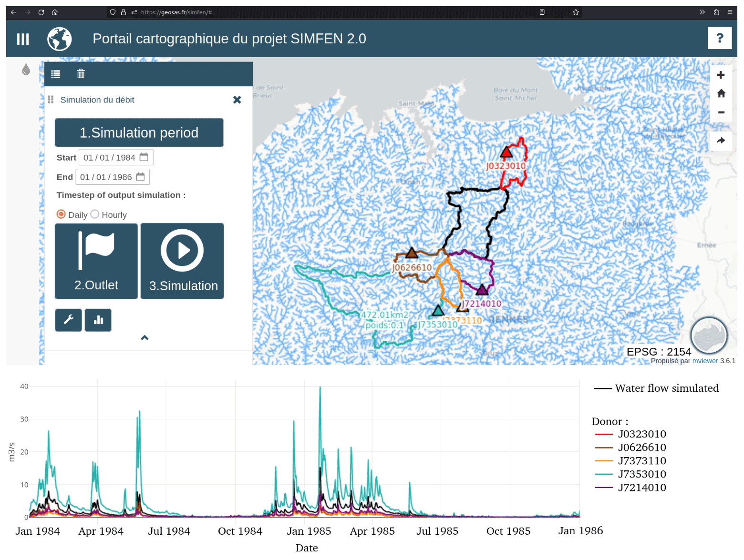Screen dimensions: 744x560
Task: Open the hamburger menu in the header
Action: point(23,39)
